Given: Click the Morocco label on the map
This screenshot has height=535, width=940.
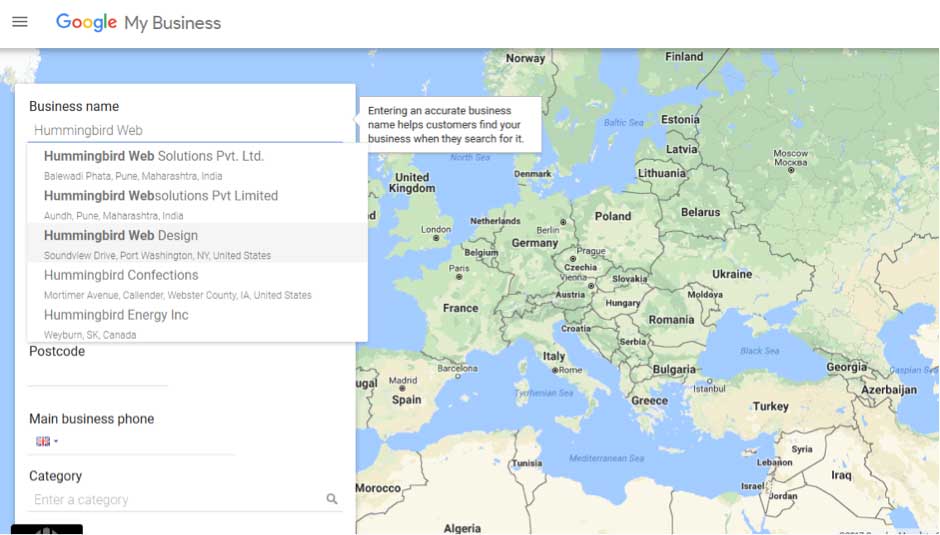Looking at the screenshot, I should pos(378,488).
